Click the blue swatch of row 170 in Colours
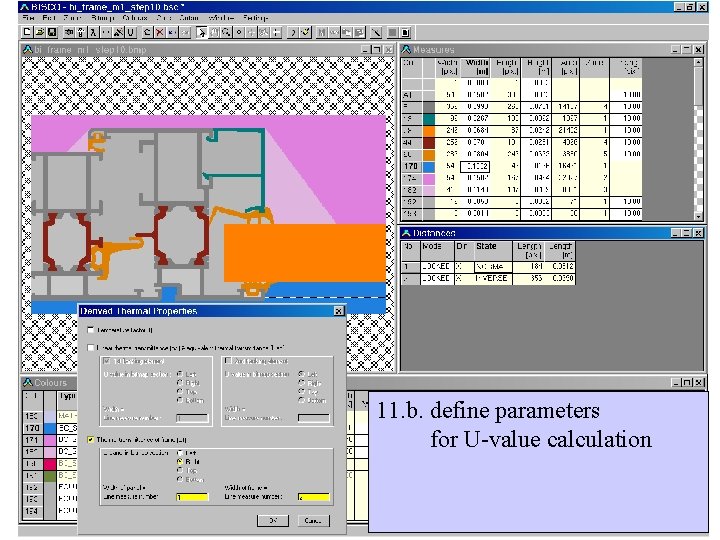Screen dimensions: 720x540 pyautogui.click(x=49, y=428)
